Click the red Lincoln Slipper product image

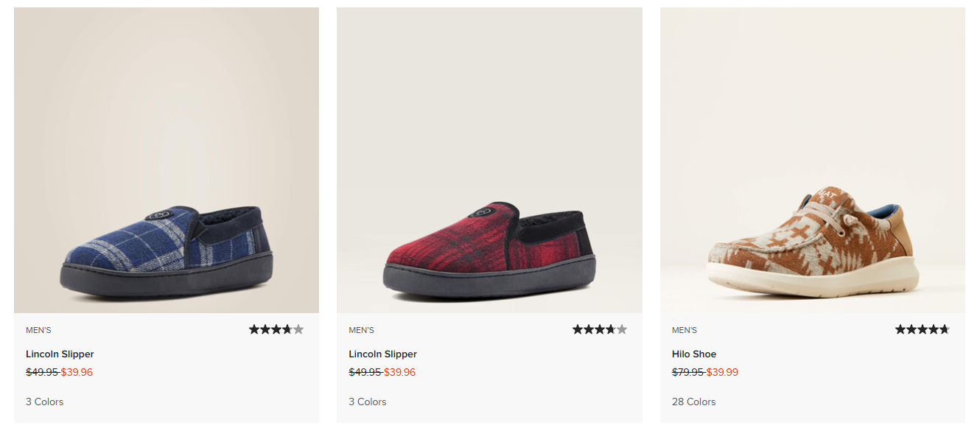coord(489,158)
